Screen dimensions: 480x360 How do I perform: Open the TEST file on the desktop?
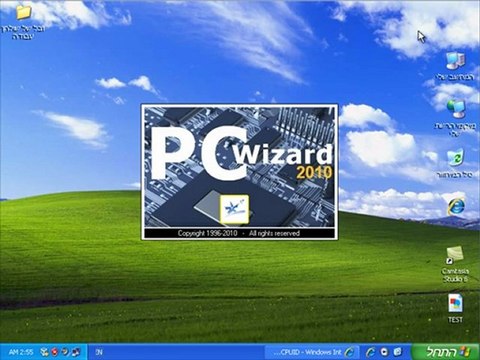(x=455, y=303)
